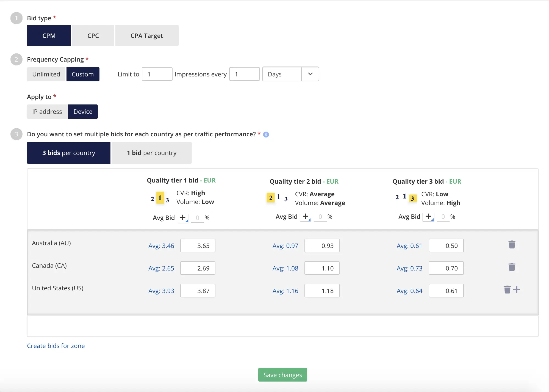This screenshot has width=549, height=392.
Task: Switch to 1 bid per country option
Action: (x=151, y=153)
